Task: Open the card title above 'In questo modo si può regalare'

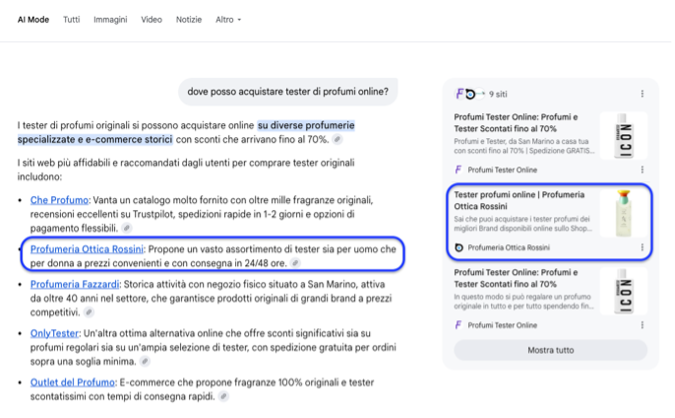Action: [x=516, y=279]
